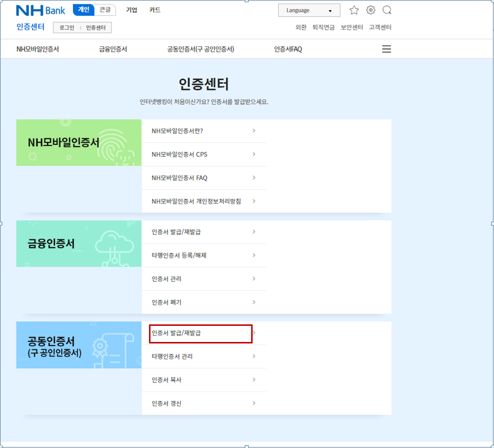Image resolution: width=494 pixels, height=448 pixels.
Task: Click chevron next to 타행인증서 관리
Action: click(254, 356)
